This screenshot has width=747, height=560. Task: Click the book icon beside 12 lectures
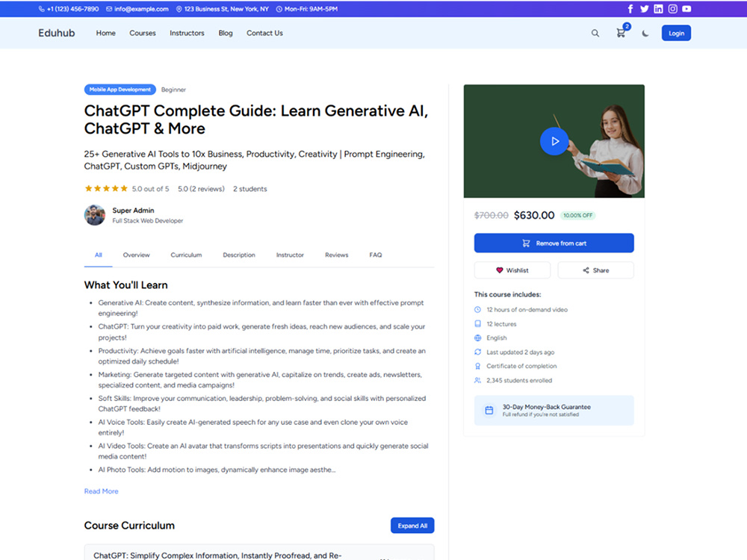click(x=478, y=324)
